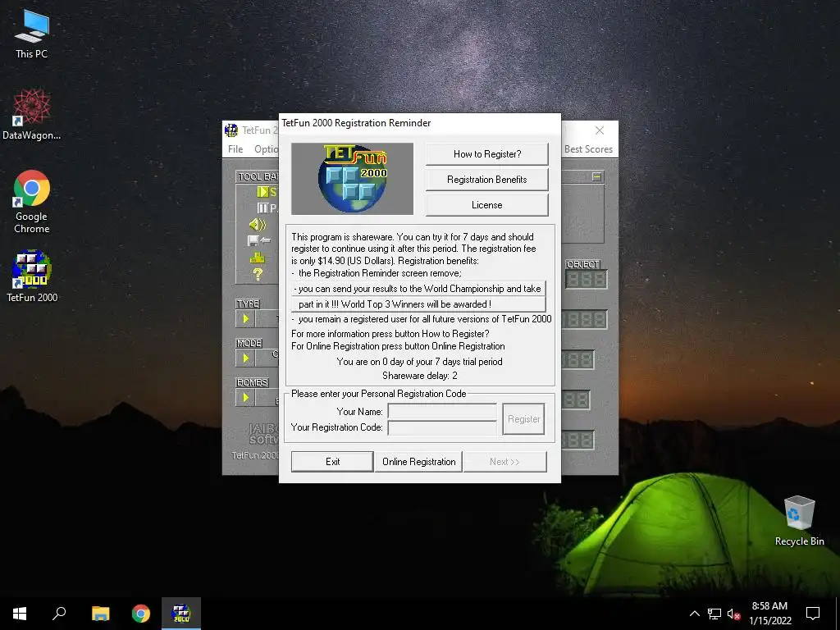Click the yellow question mark help icon
Screen dimensions: 840x630
pos(258,274)
